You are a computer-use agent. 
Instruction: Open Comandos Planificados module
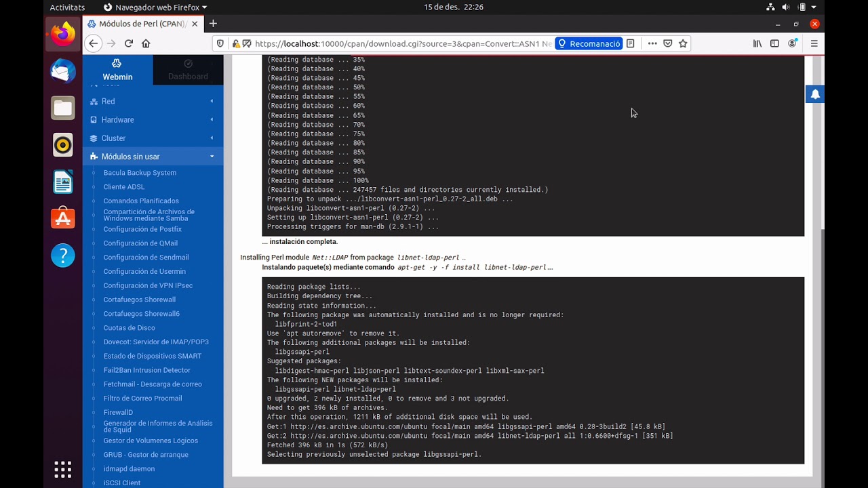click(x=141, y=201)
